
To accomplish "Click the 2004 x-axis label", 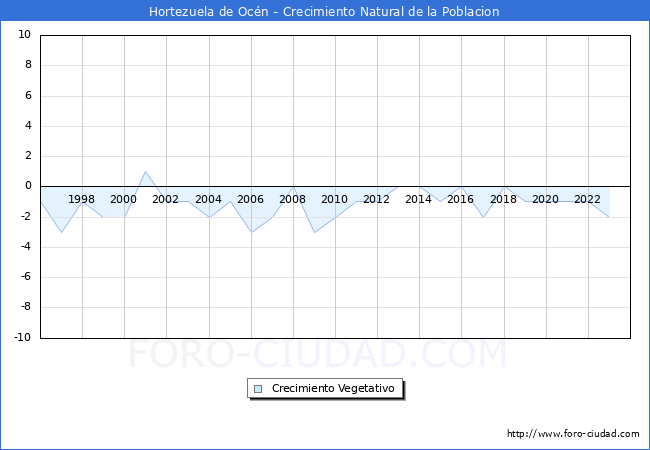I will tap(208, 199).
